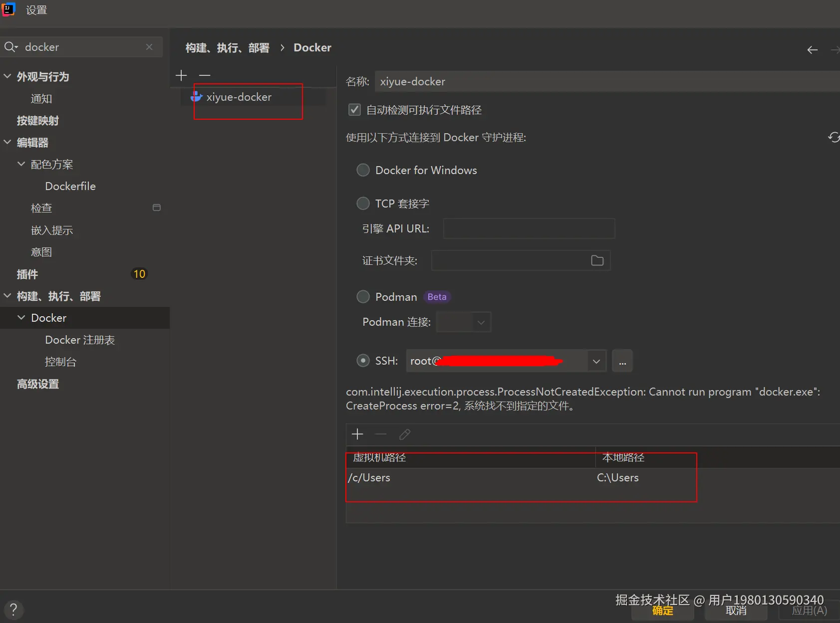Click the 取消 button
Screen dimensions: 840x623
[x=736, y=611]
